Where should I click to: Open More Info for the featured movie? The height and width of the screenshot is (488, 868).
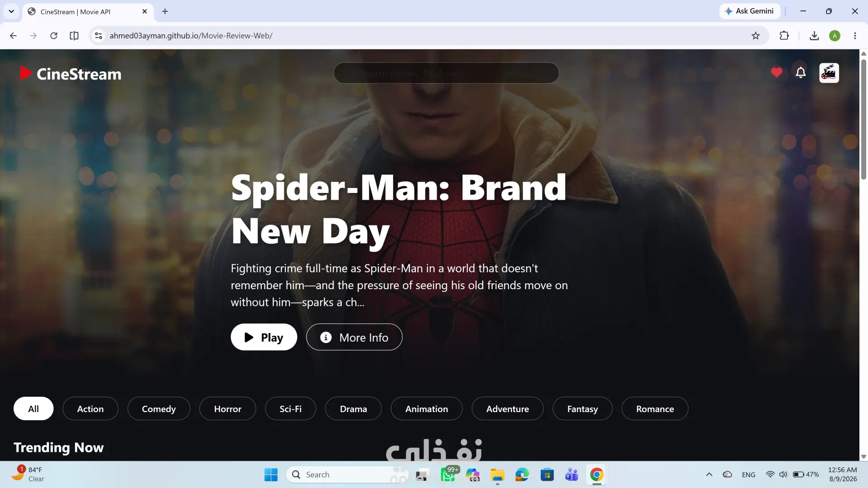(354, 337)
